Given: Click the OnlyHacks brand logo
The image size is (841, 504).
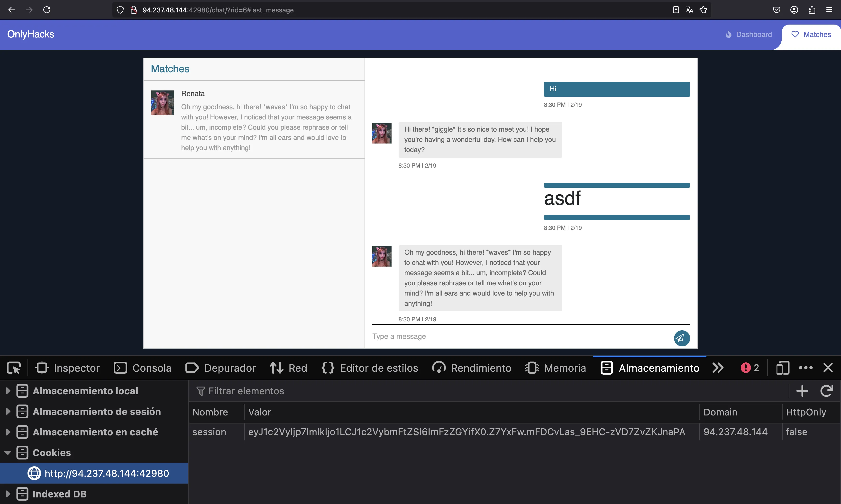Looking at the screenshot, I should pos(31,34).
